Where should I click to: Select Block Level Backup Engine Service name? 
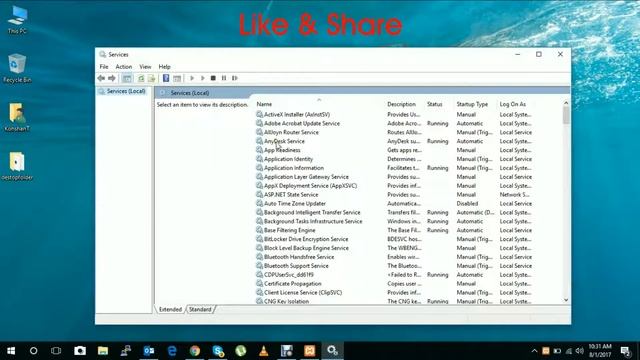coord(306,248)
